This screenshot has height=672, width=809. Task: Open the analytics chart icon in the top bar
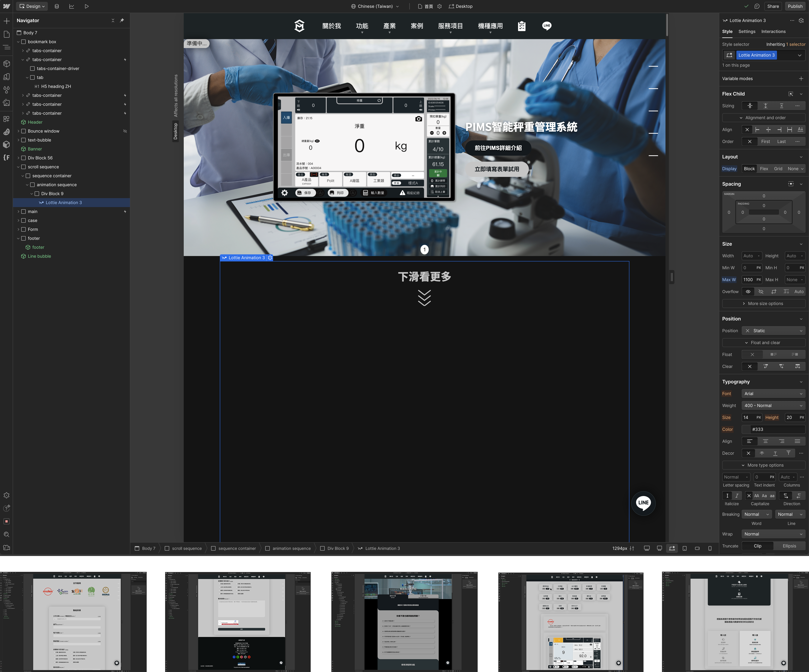72,6
